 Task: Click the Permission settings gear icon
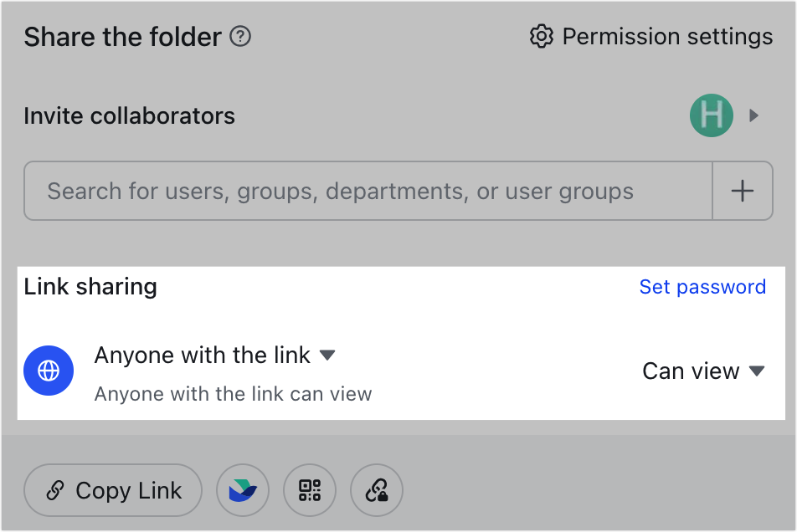tap(542, 37)
